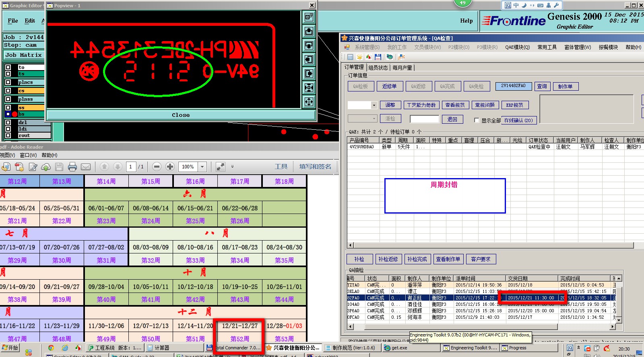The height and width of the screenshot is (357, 644).
Task: Toggle the 'to' layer checkbox
Action: (8, 67)
